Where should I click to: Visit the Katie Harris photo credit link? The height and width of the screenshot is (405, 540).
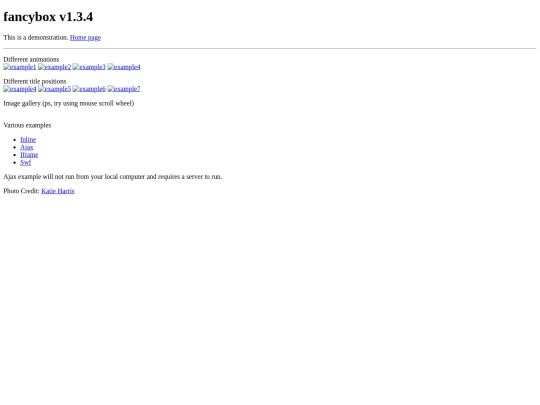[x=58, y=191]
